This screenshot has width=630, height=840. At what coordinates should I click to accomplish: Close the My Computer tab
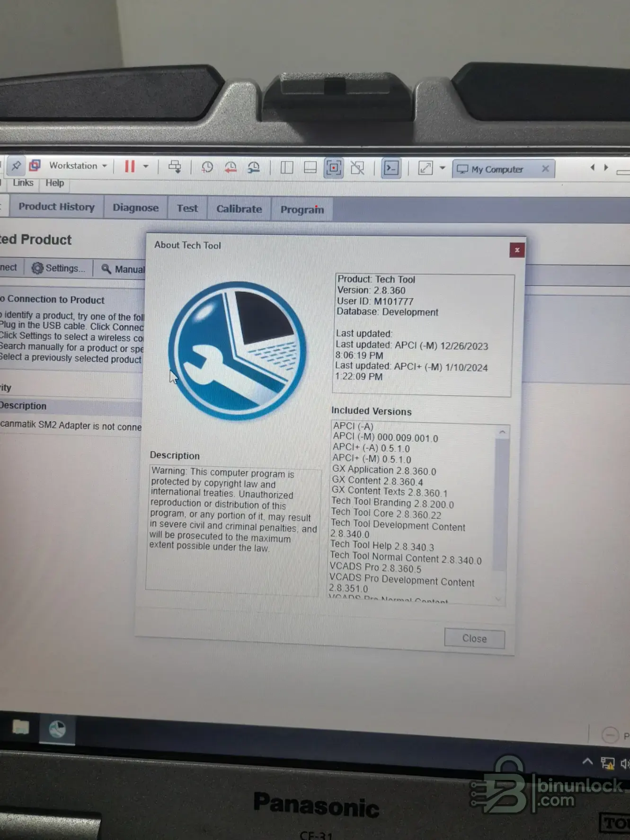pos(545,168)
